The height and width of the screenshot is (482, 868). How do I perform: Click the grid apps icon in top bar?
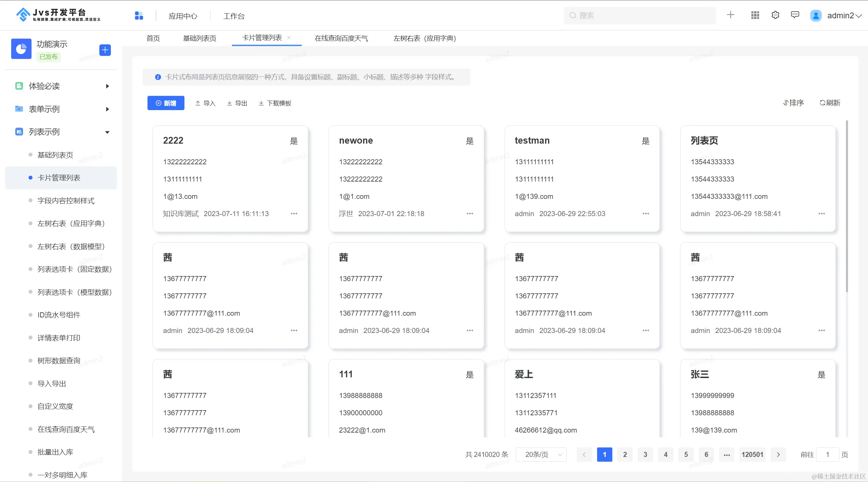(x=755, y=15)
